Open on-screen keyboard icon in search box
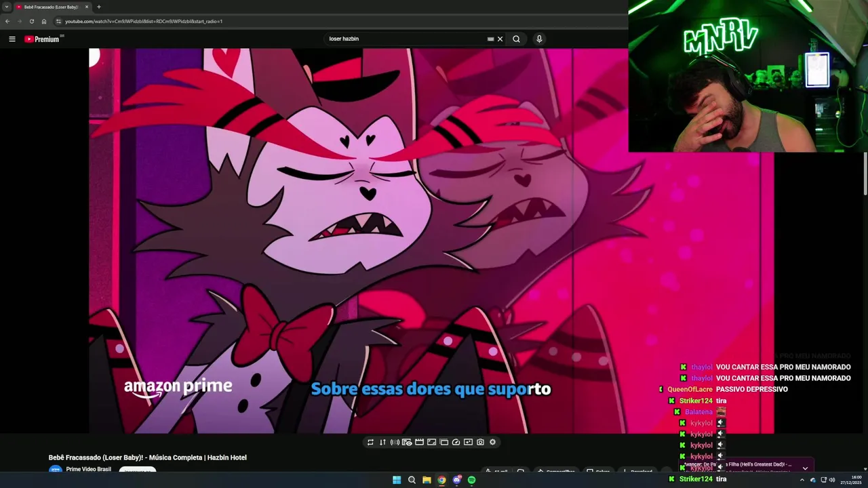This screenshot has width=868, height=488. pos(490,39)
